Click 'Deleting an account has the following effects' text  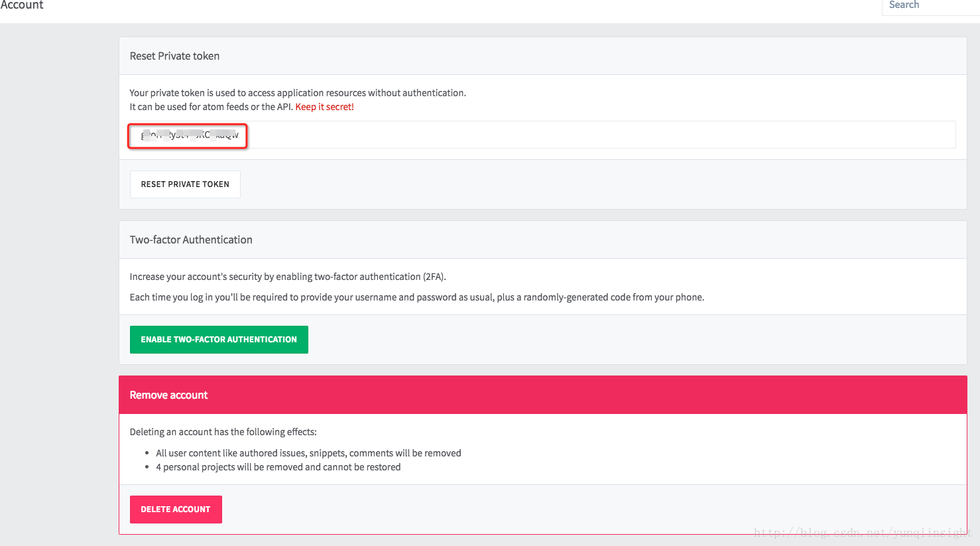coord(223,432)
